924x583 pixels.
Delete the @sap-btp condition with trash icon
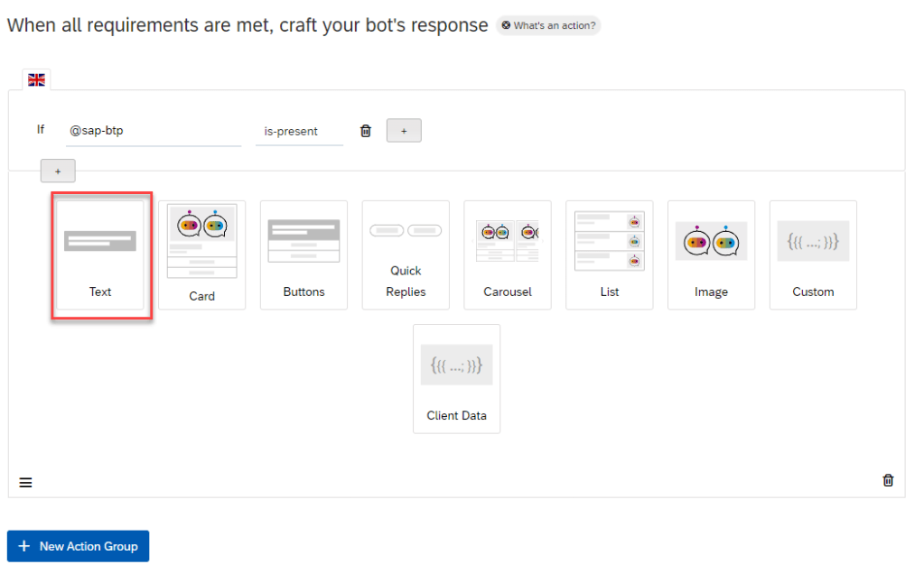pyautogui.click(x=366, y=131)
